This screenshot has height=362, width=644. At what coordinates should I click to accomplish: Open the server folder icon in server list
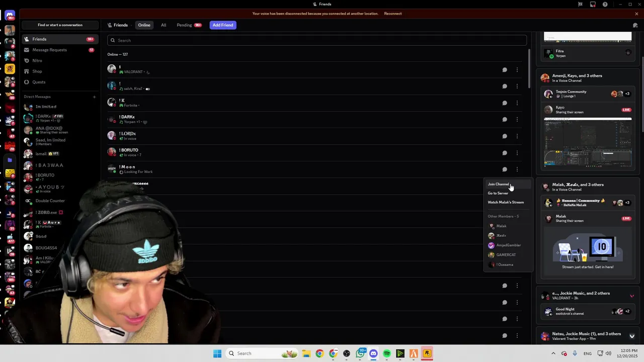coord(10,160)
